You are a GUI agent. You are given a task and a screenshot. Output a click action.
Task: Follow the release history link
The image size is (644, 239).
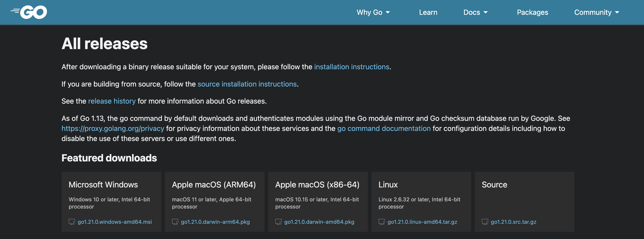click(x=112, y=101)
